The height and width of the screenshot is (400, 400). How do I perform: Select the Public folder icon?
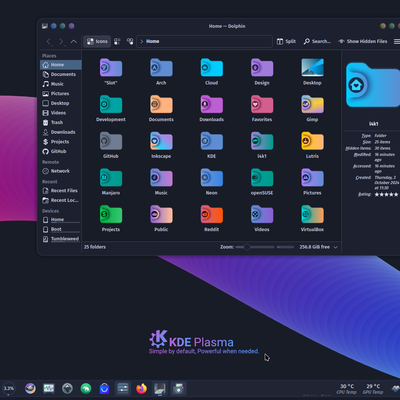click(x=161, y=214)
